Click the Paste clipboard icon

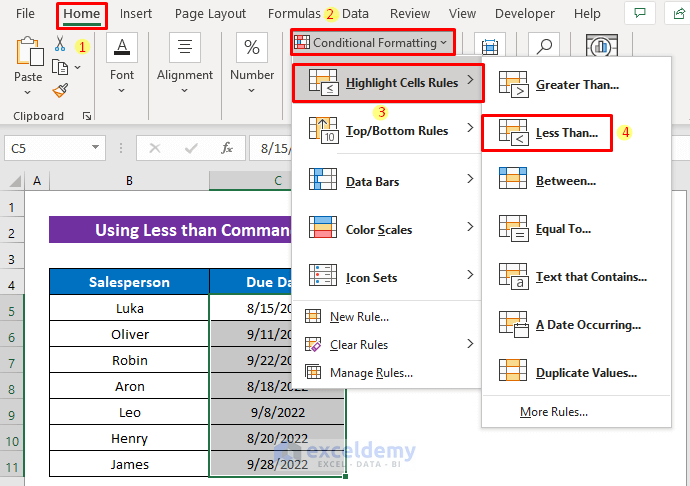pos(29,51)
